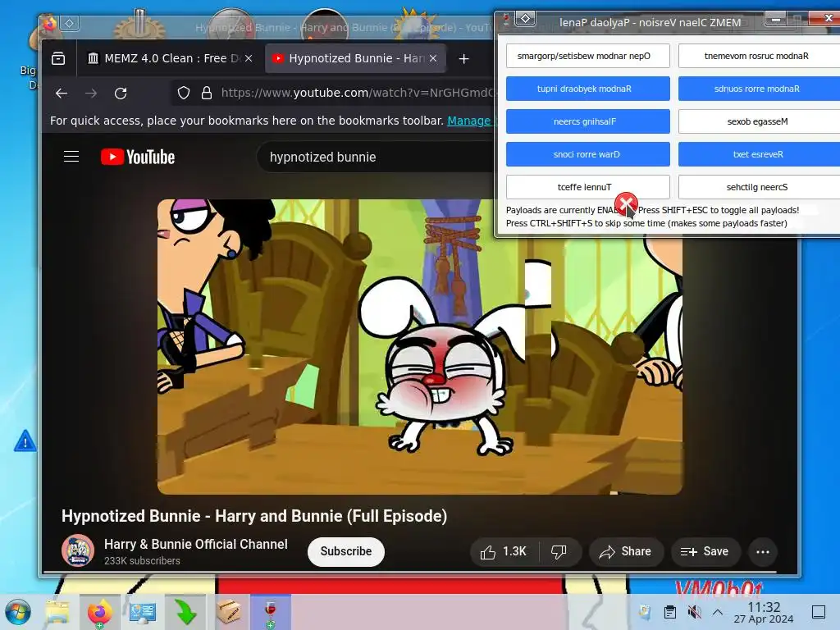Expand hidden system tray icons

tap(718, 612)
